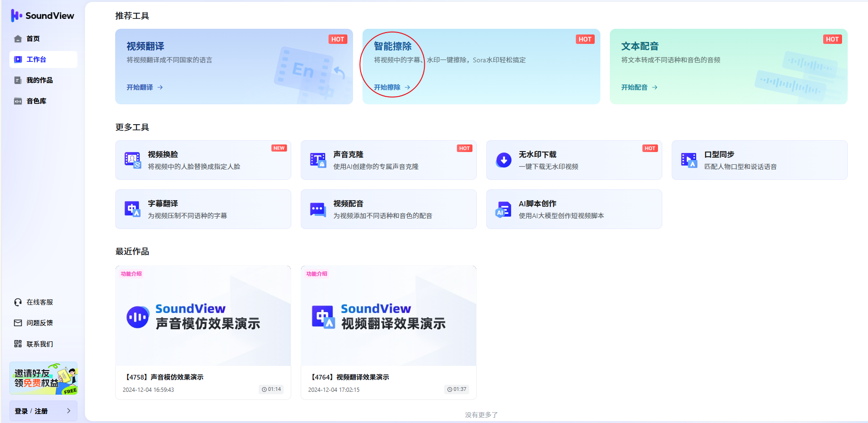Open 视频翻译效果演示 video thumbnail

[388, 315]
